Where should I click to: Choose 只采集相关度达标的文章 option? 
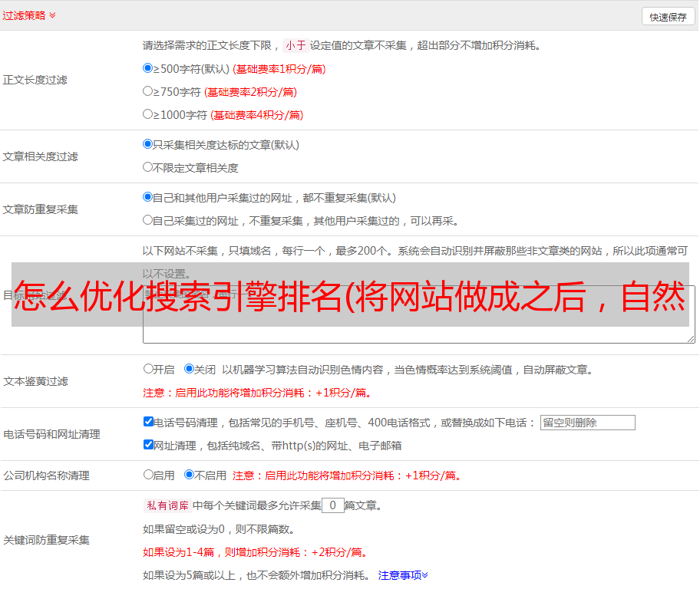[x=148, y=144]
